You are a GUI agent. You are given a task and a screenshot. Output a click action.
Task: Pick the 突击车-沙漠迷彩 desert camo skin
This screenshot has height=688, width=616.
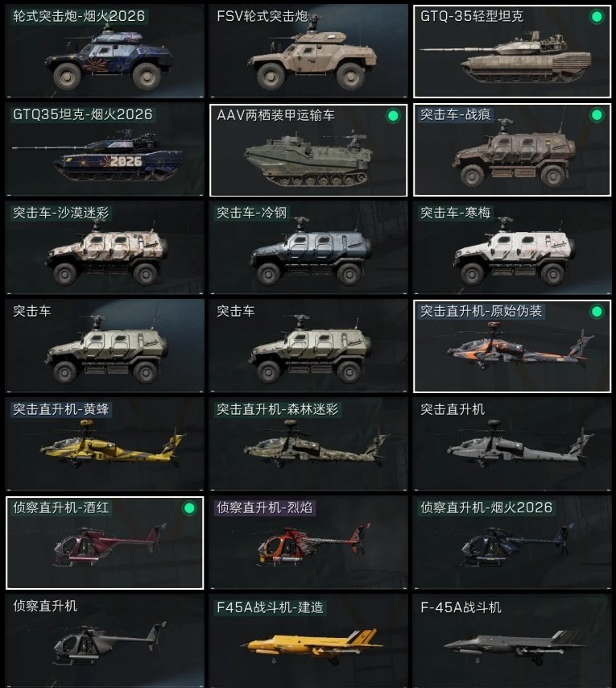click(105, 248)
